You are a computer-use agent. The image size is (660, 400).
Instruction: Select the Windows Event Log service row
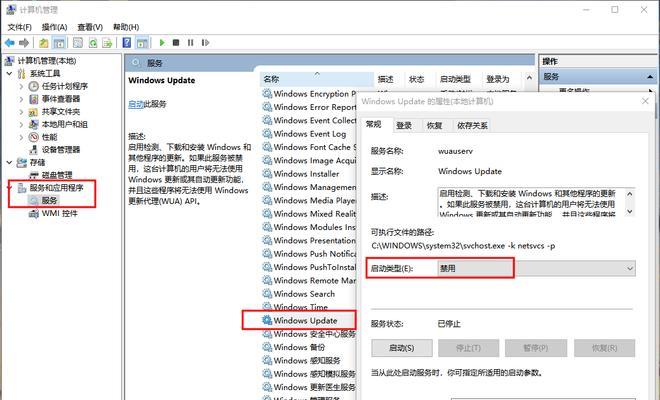(309, 133)
